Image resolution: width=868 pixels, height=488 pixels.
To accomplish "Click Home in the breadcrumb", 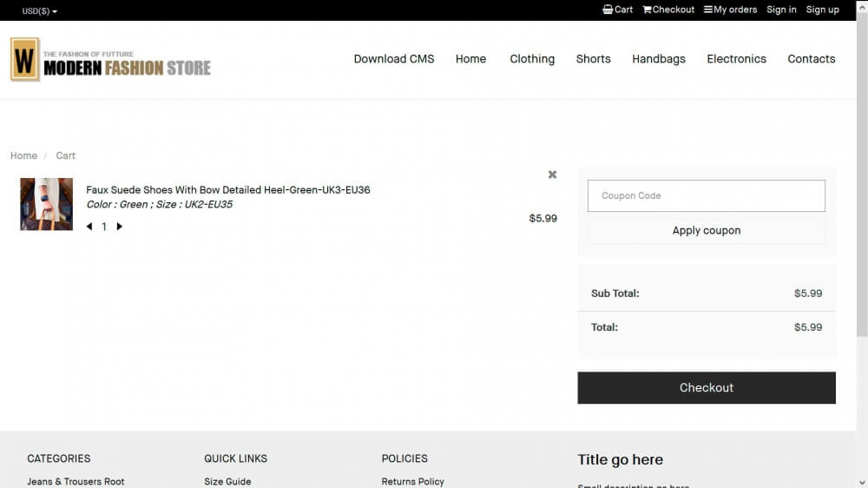I will (23, 155).
